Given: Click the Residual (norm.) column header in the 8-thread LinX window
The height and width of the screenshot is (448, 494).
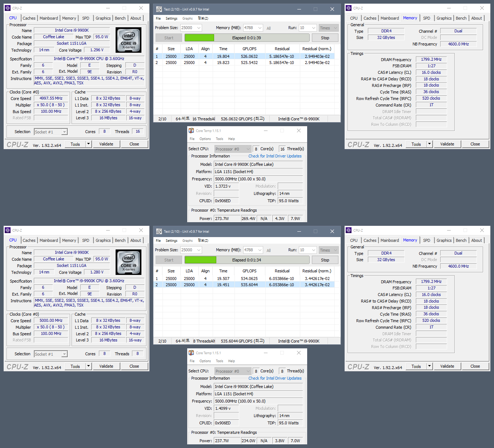Looking at the screenshot, I should click(x=317, y=271).
